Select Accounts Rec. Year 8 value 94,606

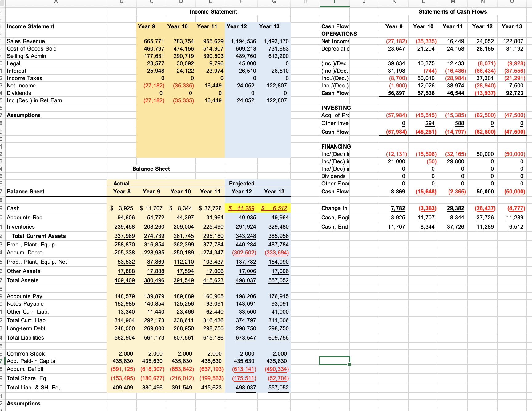point(126,218)
